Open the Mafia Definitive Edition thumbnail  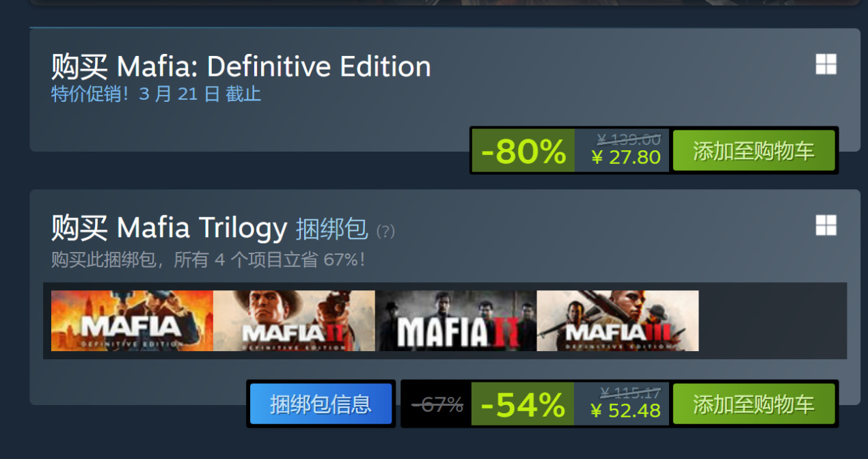point(132,321)
